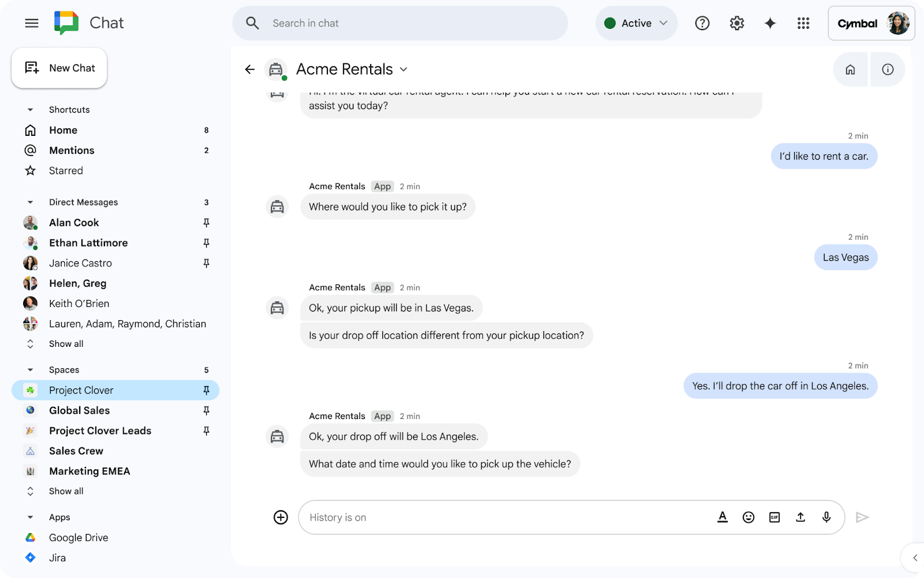
Task: Click the text formatting icon
Action: coord(722,517)
